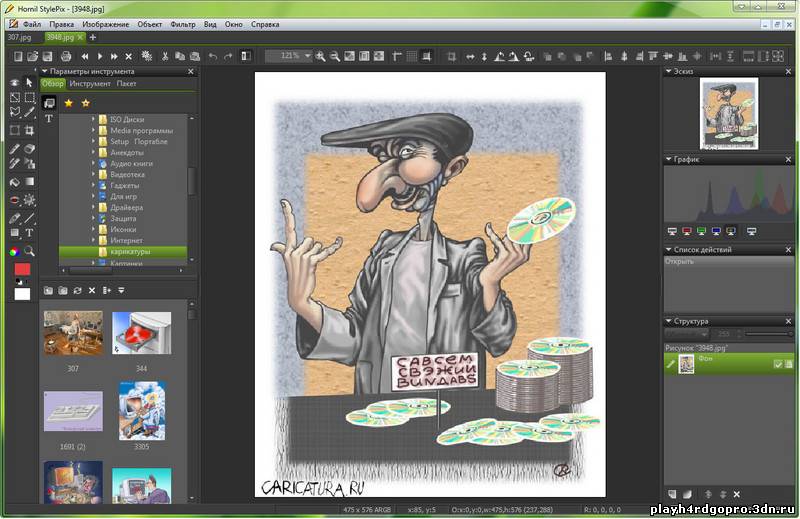The width and height of the screenshot is (800, 519).
Task: Click the Open file icon
Action: click(33, 56)
